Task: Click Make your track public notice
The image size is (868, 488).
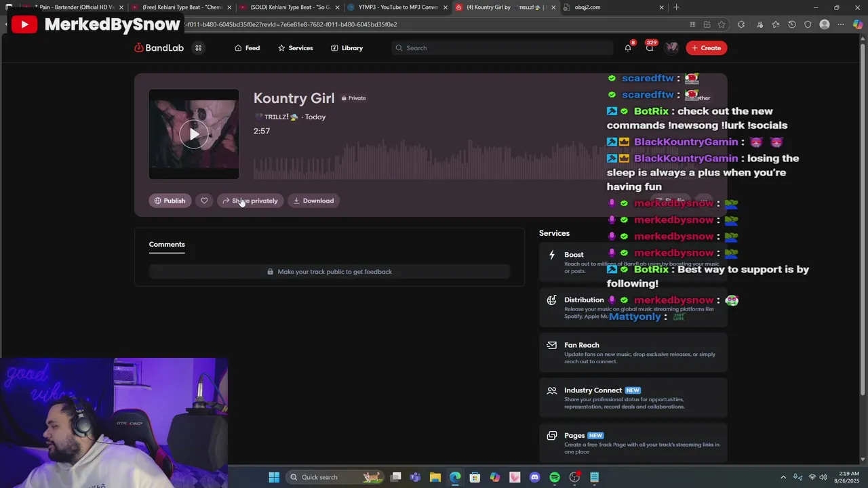Action: point(329,272)
